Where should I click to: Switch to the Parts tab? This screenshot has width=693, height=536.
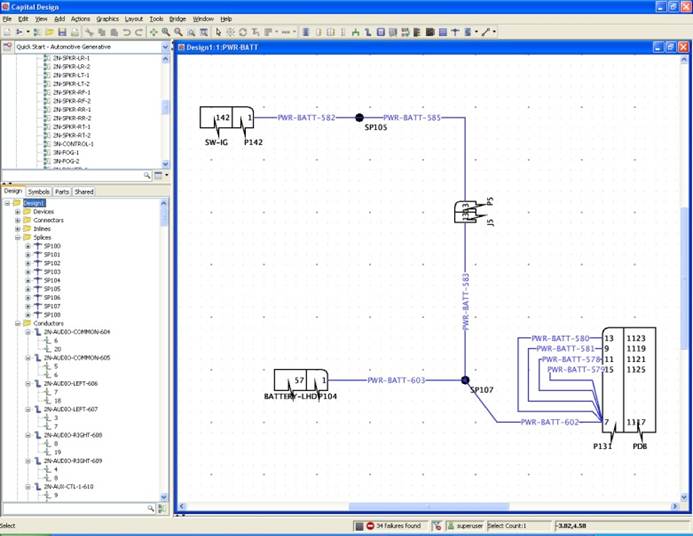(x=62, y=192)
